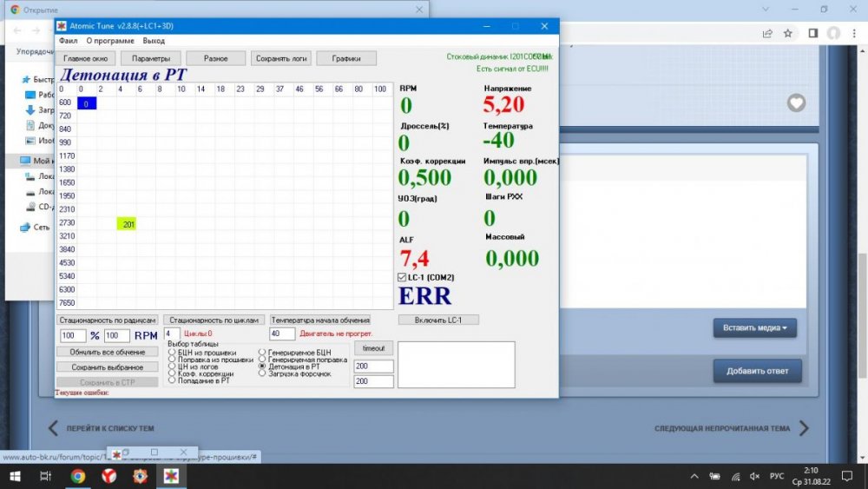This screenshot has height=489, width=868.
Task: Open the network tray icon
Action: tap(735, 476)
